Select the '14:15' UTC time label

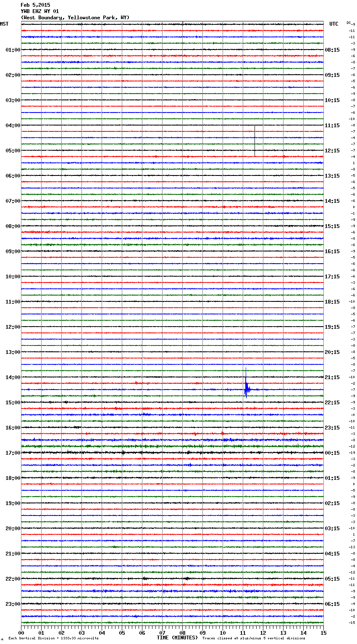[x=332, y=201]
